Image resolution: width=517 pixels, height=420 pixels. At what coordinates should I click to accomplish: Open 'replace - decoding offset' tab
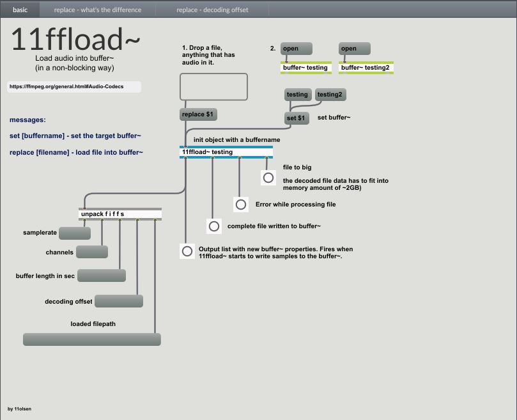click(x=212, y=10)
